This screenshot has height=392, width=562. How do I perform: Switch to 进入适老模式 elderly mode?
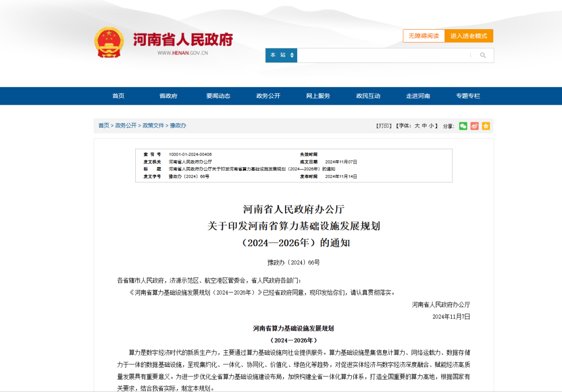pyautogui.click(x=469, y=36)
